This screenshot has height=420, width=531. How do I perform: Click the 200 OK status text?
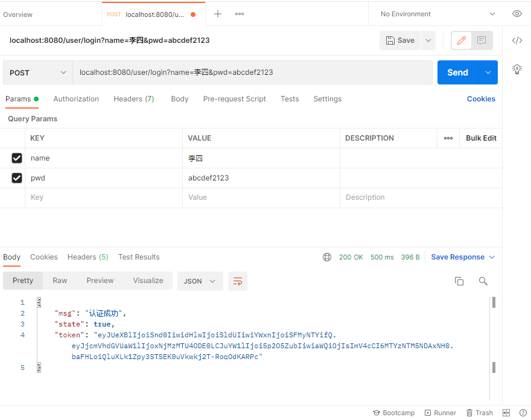[351, 257]
